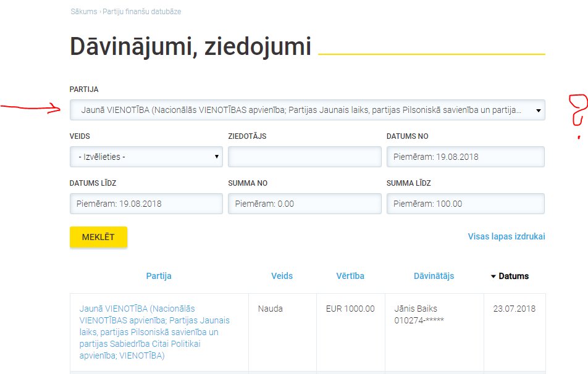Click the descending sort arrow beside Datums

pos(493,276)
